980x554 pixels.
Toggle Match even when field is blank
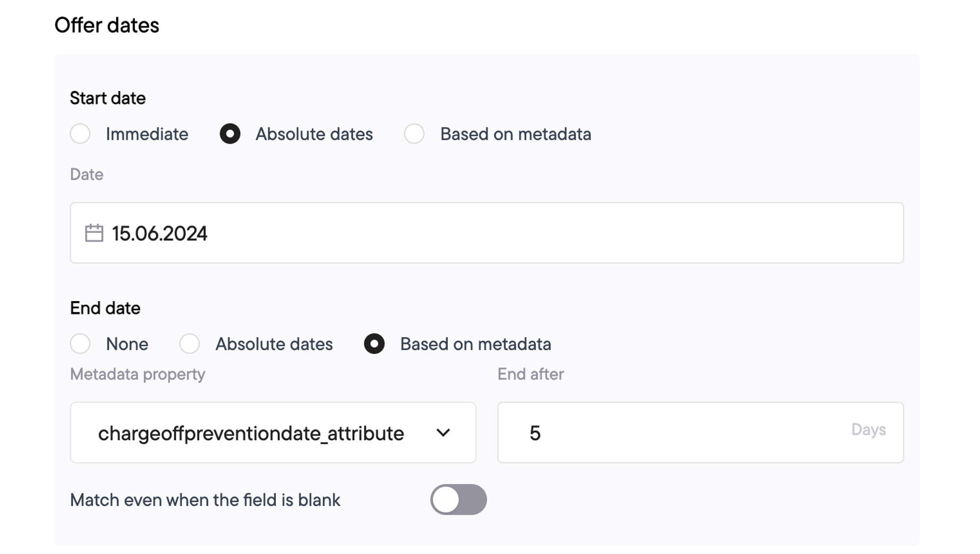click(459, 500)
